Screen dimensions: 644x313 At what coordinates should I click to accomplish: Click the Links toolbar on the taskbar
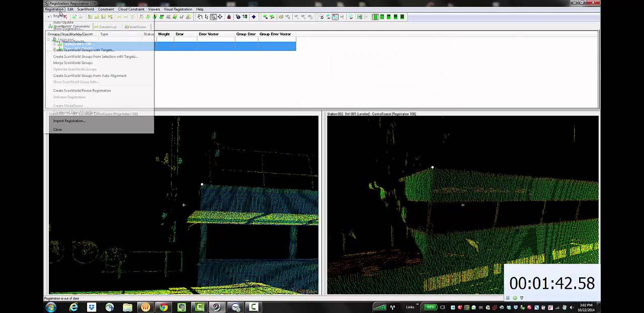pos(411,307)
